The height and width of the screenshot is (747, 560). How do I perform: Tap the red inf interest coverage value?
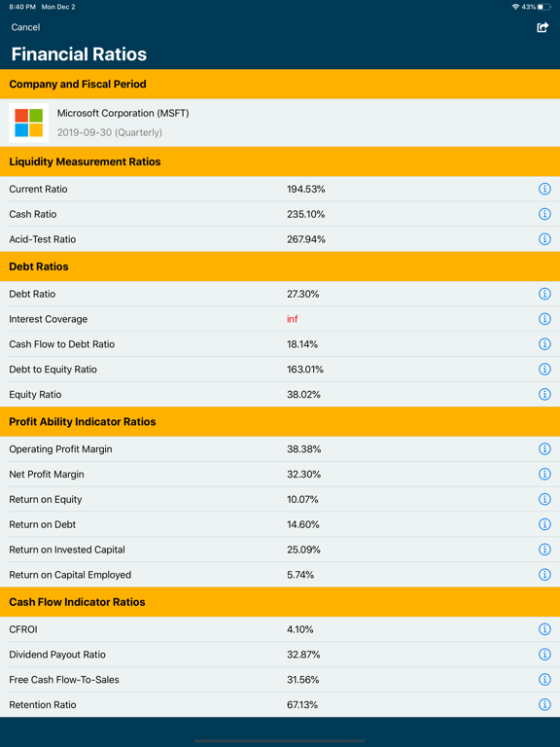coord(293,319)
